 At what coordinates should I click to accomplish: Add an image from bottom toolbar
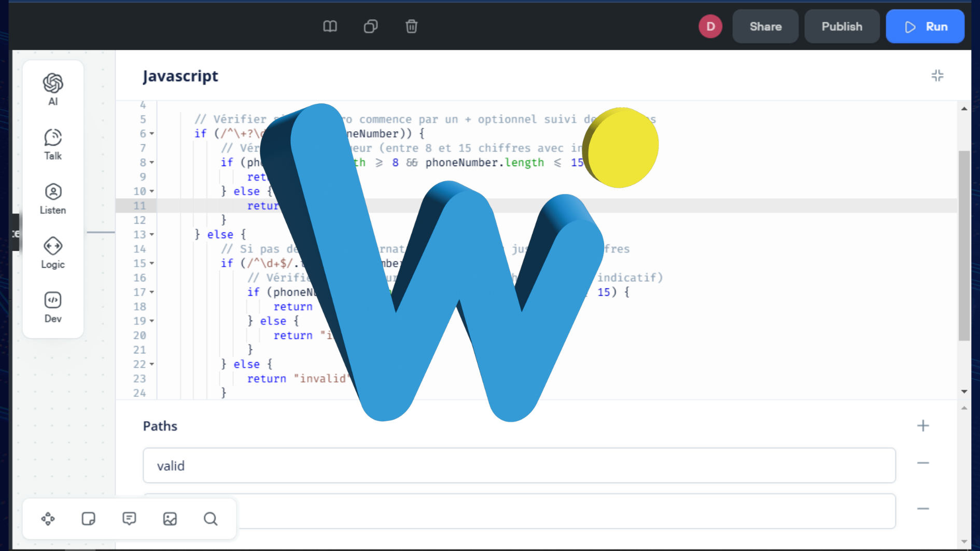click(170, 519)
